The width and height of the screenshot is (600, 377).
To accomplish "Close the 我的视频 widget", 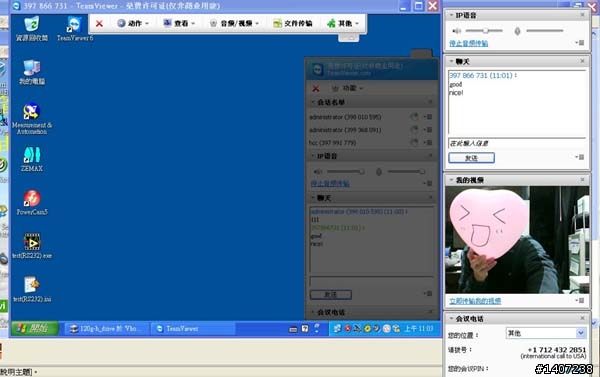I will click(x=582, y=180).
